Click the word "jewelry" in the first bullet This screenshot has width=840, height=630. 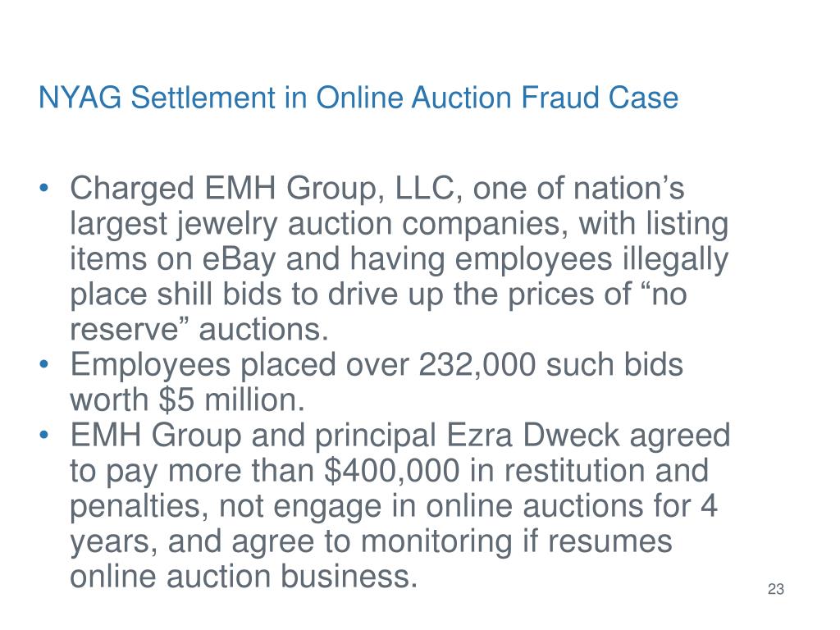pyautogui.click(x=227, y=225)
